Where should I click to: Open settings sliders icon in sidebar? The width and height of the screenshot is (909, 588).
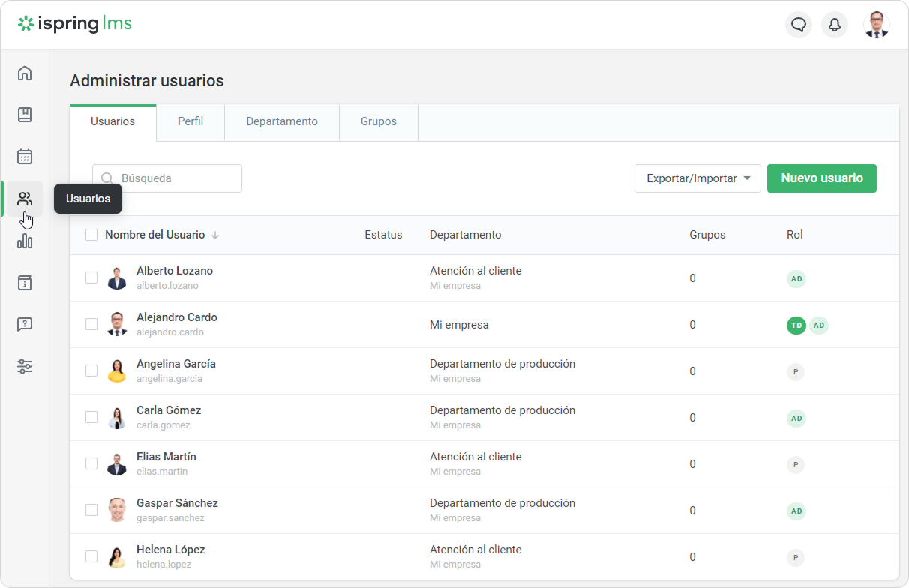point(25,367)
